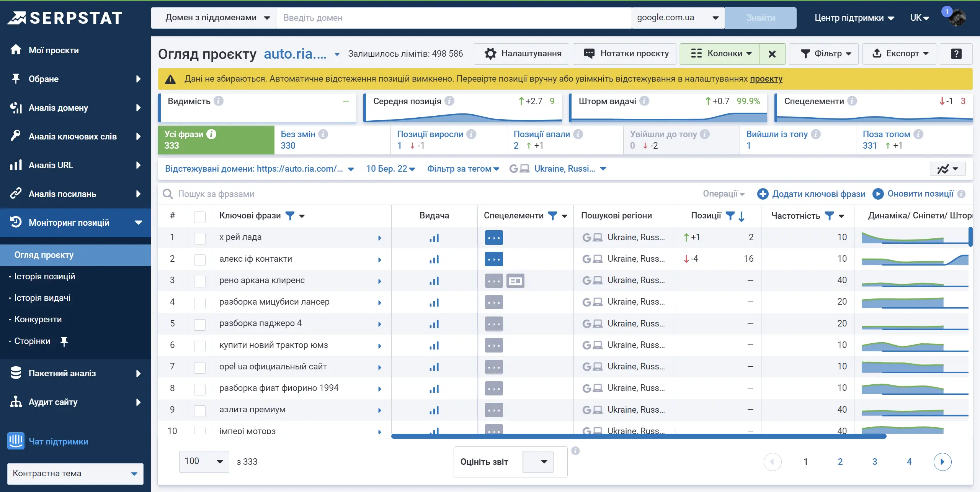Expand Аналіз ключових слів menu

pos(75,136)
